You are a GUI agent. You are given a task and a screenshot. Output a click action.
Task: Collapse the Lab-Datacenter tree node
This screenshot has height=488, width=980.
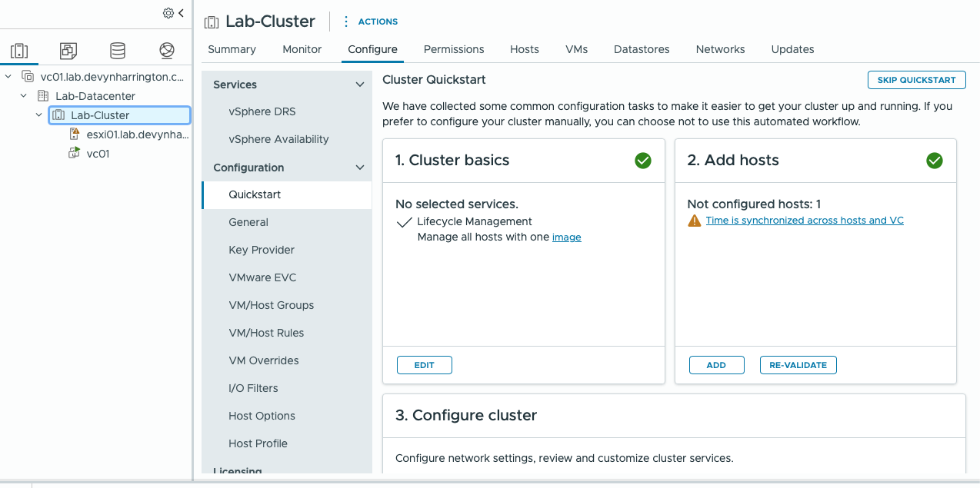tap(24, 96)
